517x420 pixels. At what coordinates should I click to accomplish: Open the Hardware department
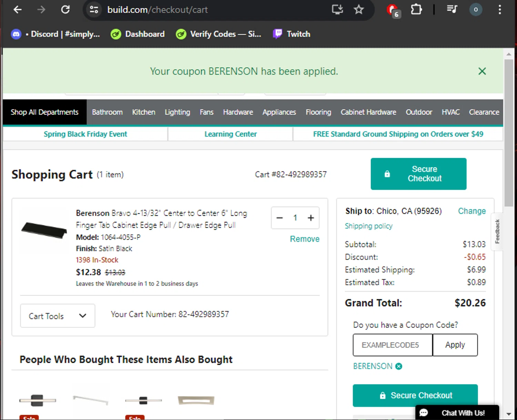click(238, 112)
